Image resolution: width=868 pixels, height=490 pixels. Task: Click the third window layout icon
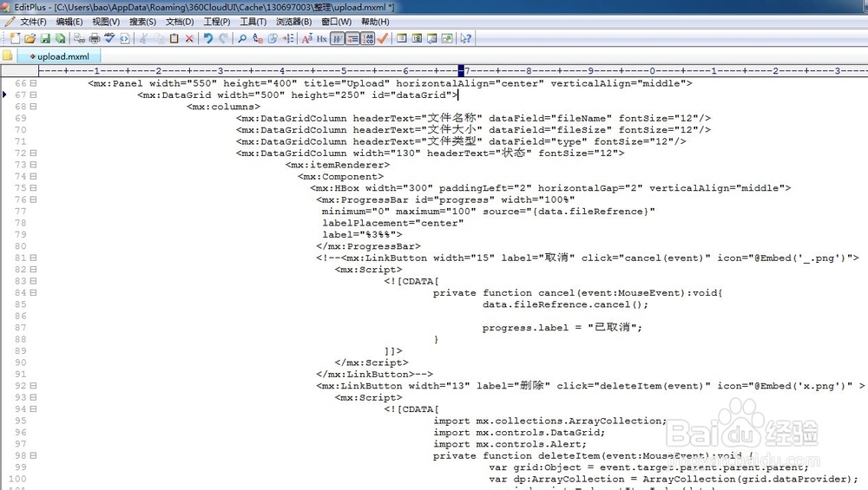[431, 38]
